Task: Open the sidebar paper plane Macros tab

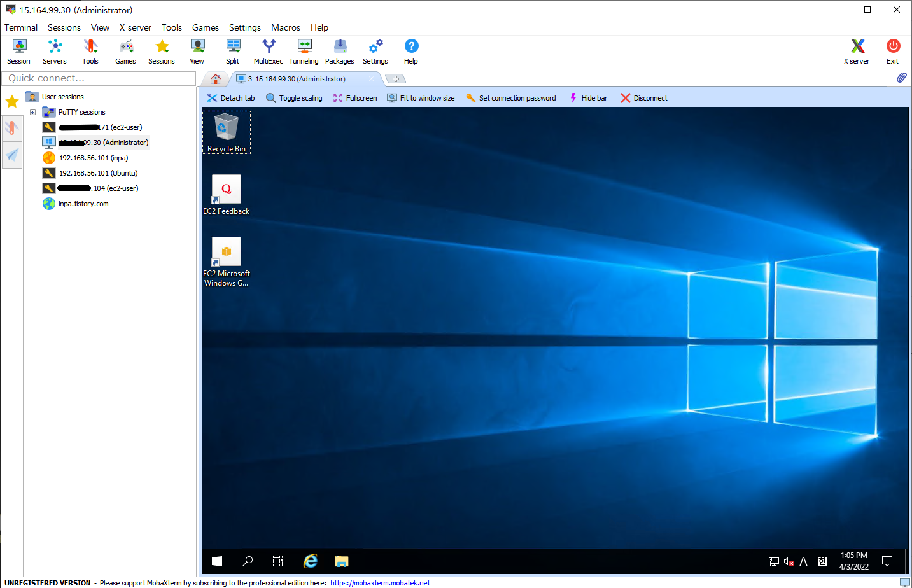Action: pos(12,154)
